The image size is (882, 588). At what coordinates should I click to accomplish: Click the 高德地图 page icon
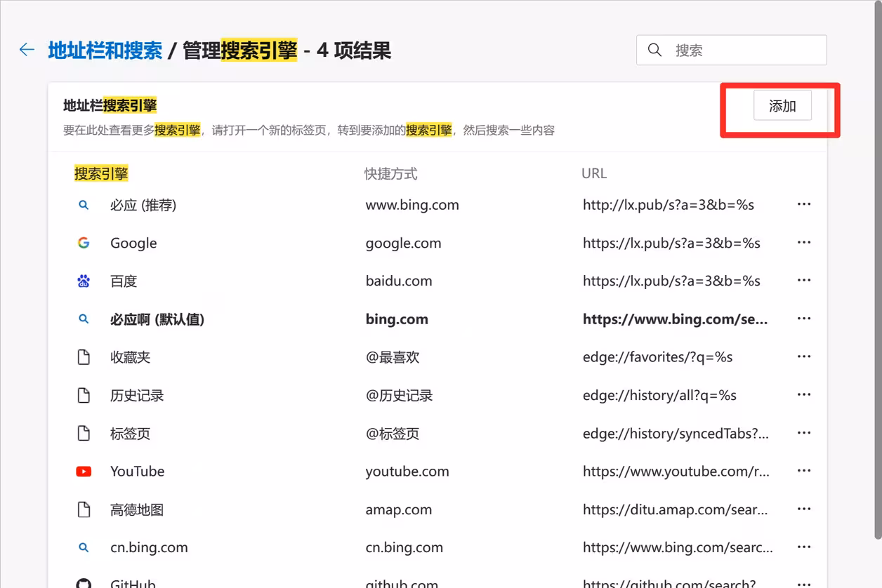tap(84, 509)
